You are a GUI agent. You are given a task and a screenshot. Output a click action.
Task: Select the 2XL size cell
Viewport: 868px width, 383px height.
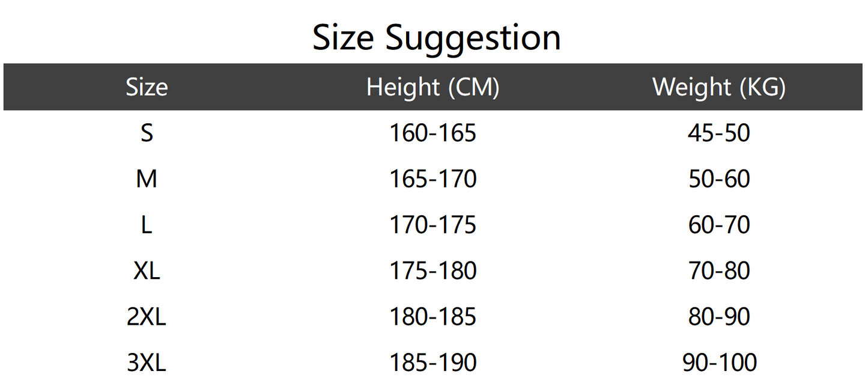(147, 317)
